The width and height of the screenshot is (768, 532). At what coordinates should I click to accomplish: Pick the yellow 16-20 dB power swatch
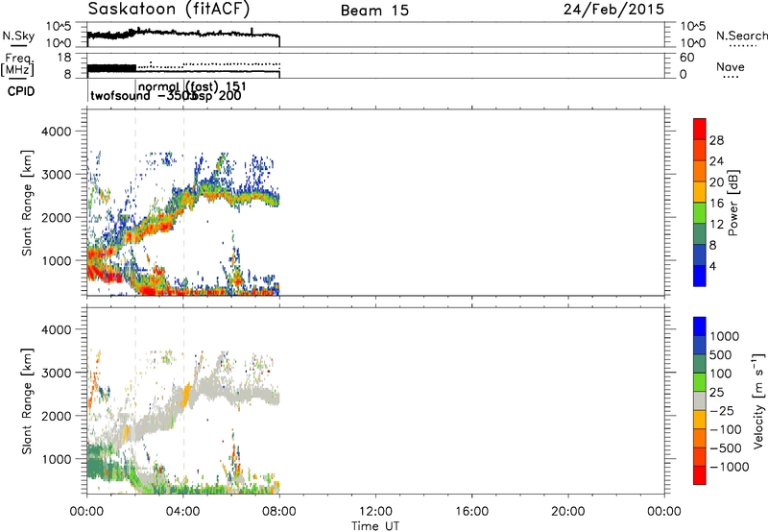click(700, 192)
